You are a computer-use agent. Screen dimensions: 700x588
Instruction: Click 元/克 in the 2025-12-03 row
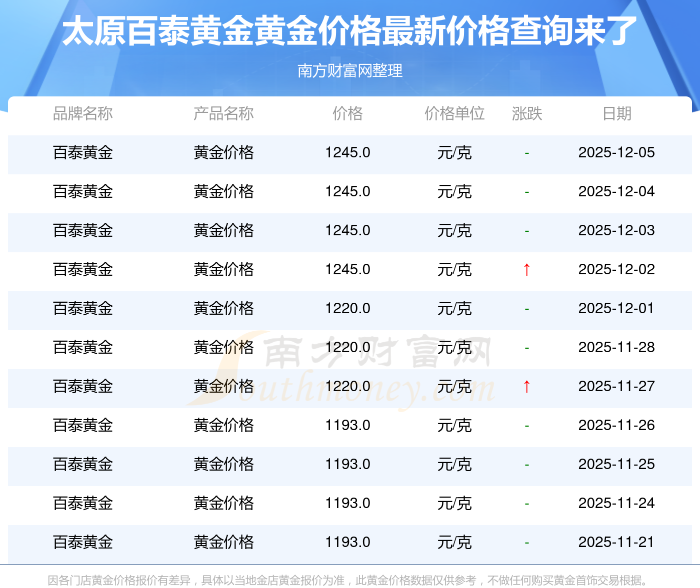[x=454, y=231]
